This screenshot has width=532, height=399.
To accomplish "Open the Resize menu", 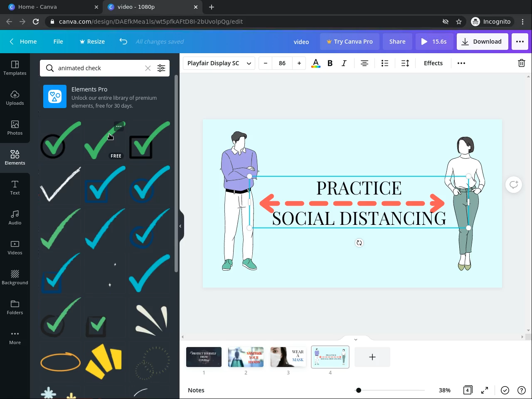I will [x=92, y=42].
